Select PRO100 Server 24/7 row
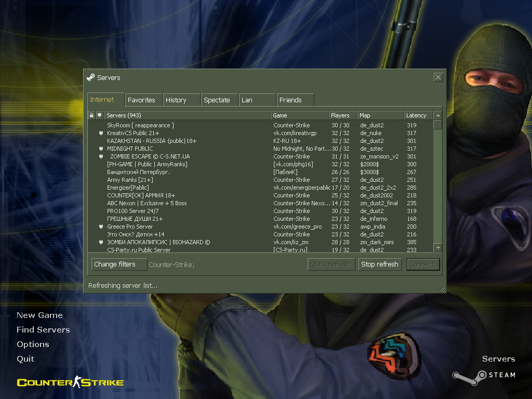The width and height of the screenshot is (532, 399). (x=261, y=211)
